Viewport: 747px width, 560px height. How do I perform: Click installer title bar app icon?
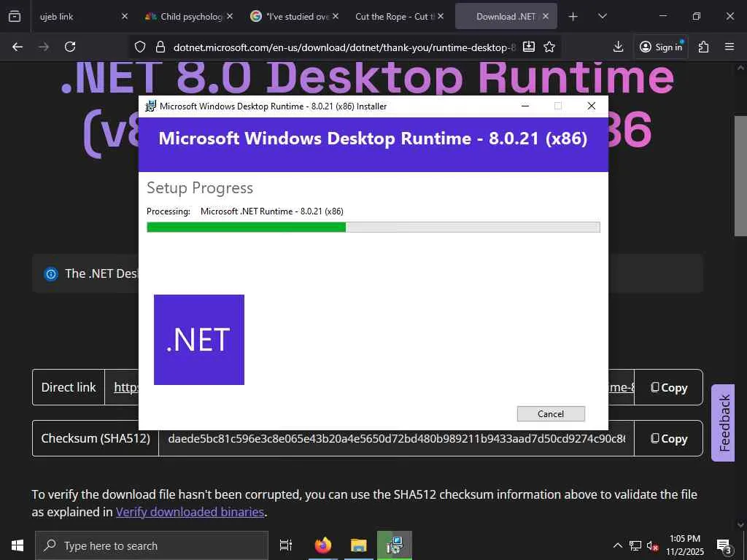pyautogui.click(x=150, y=106)
